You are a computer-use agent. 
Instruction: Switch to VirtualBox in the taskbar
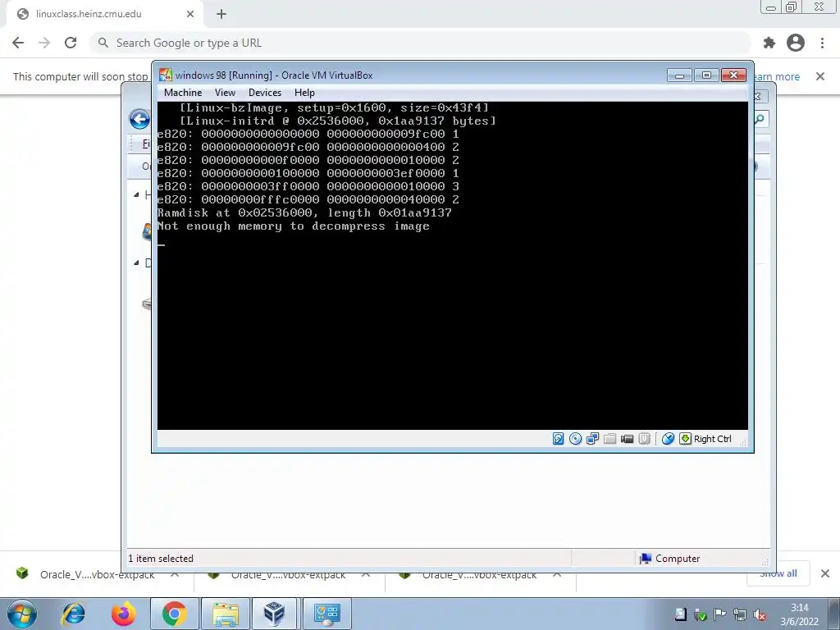pos(274,614)
